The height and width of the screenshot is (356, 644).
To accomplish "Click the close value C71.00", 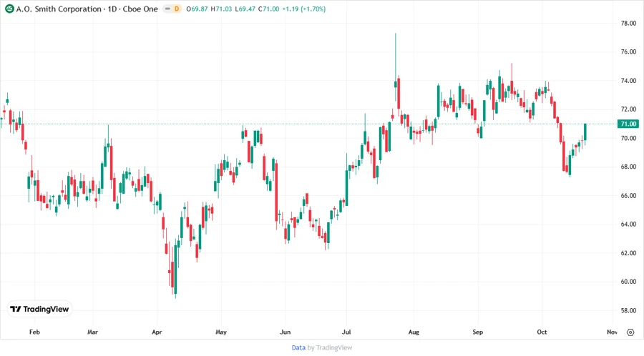I will pos(269,9).
